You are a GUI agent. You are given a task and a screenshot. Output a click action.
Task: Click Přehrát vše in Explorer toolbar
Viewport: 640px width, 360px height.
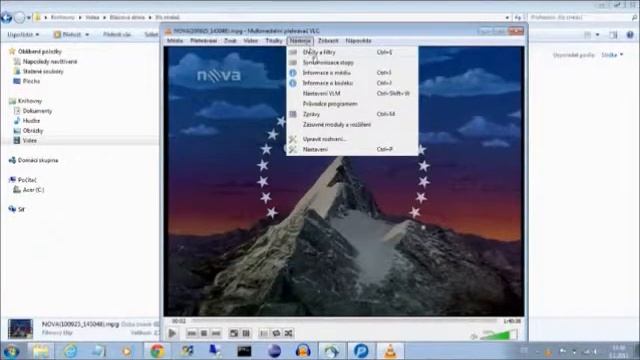(x=117, y=35)
